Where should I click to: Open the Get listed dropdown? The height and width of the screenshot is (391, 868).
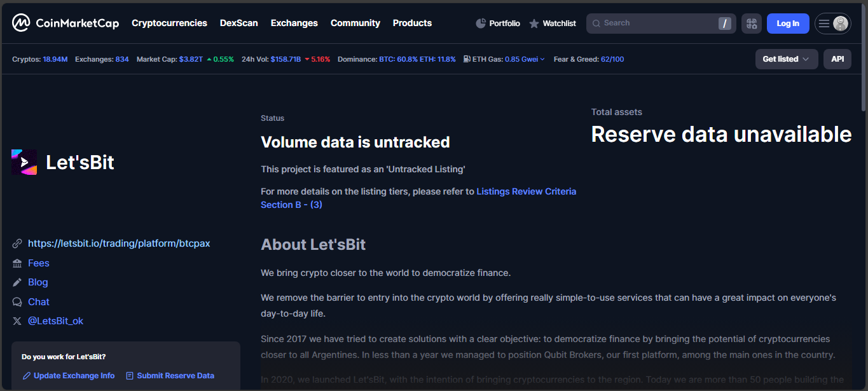786,59
